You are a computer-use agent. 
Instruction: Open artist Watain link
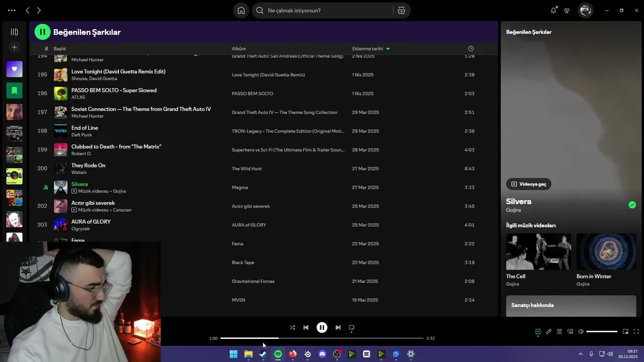point(79,172)
